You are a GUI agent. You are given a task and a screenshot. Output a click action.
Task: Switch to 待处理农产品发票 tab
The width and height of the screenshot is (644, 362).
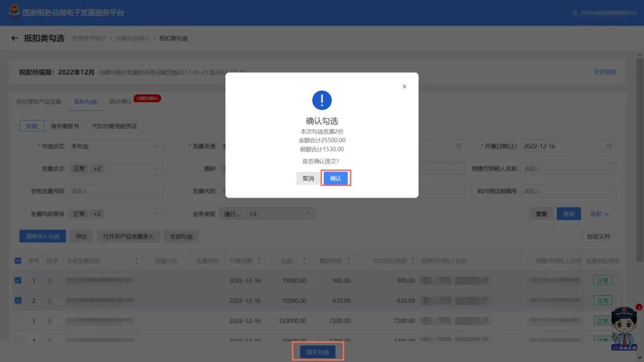pyautogui.click(x=39, y=101)
